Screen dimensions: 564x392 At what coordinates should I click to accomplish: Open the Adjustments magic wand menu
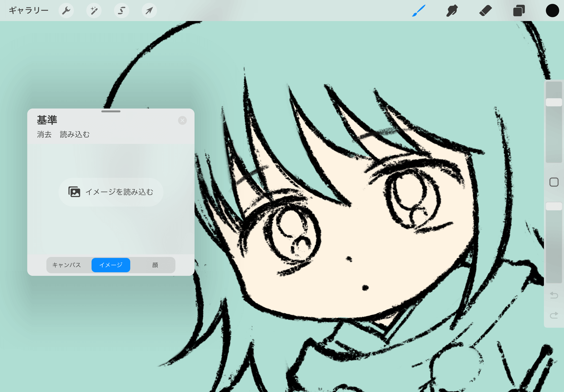coord(94,11)
